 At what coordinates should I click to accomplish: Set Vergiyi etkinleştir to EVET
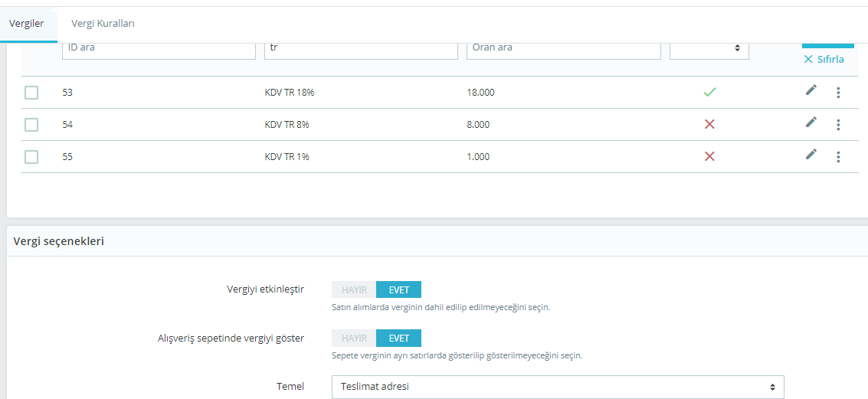coord(398,289)
